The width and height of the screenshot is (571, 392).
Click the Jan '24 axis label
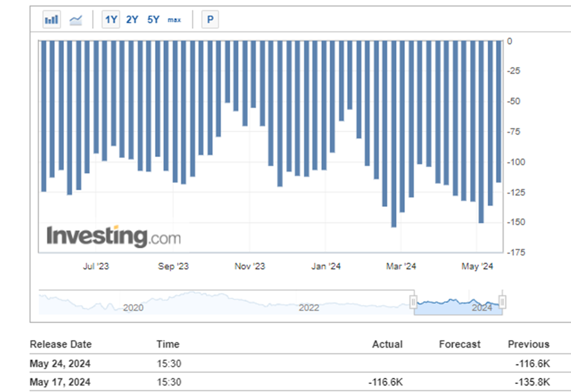click(x=326, y=266)
